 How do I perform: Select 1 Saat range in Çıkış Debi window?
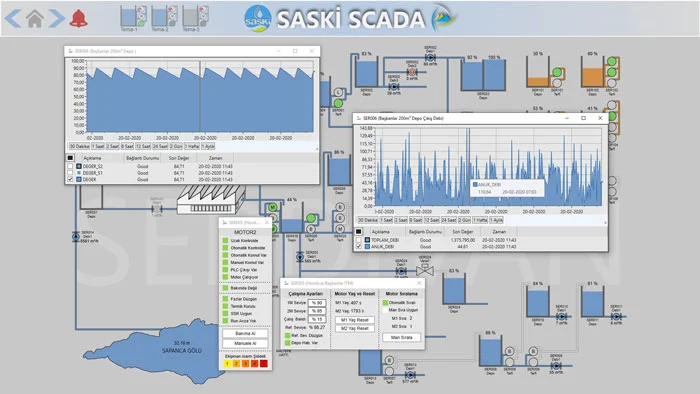pos(386,220)
